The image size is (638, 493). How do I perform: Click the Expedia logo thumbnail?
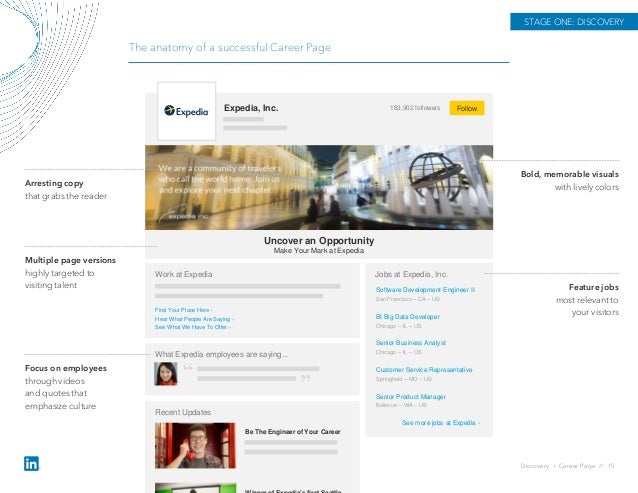coord(186,111)
